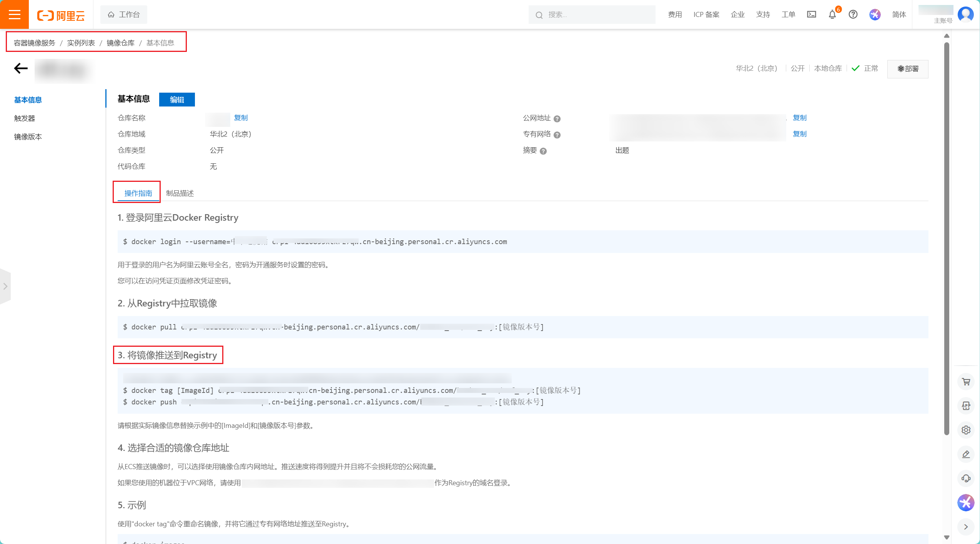Viewport: 980px width, 544px height.
Task: Click the blue 编辑 button
Action: tap(177, 100)
